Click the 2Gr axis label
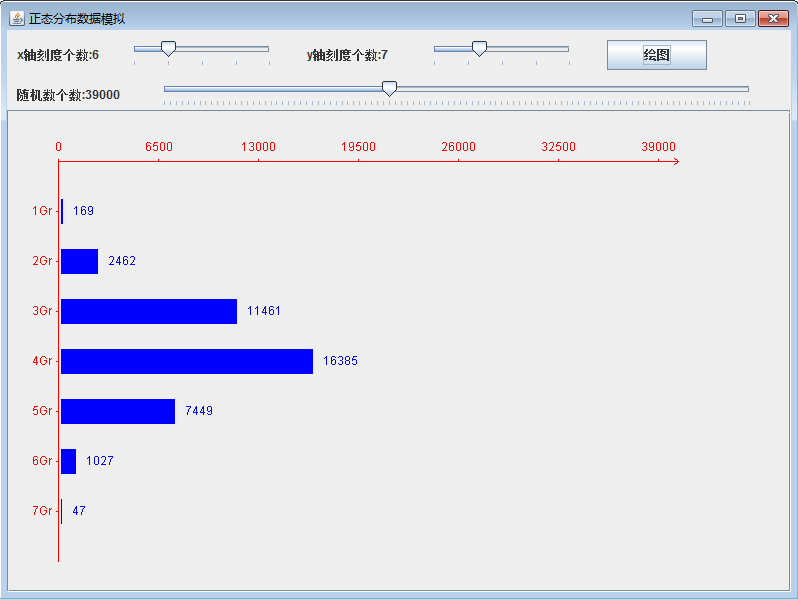Image resolution: width=798 pixels, height=599 pixels. 42,261
